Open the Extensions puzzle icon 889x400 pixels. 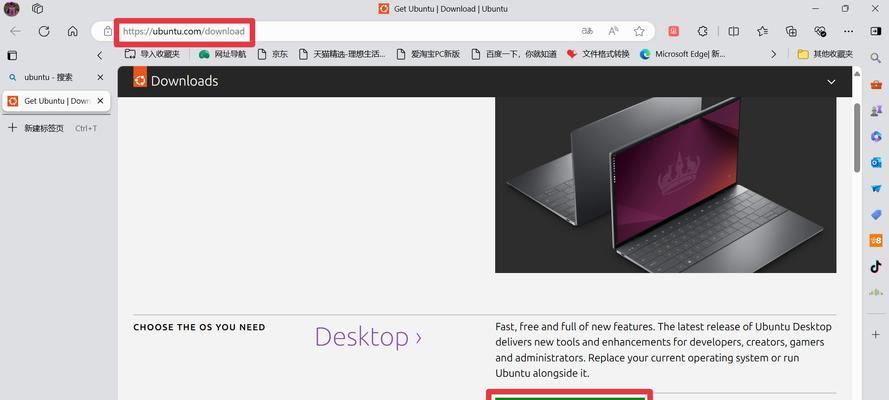[702, 31]
